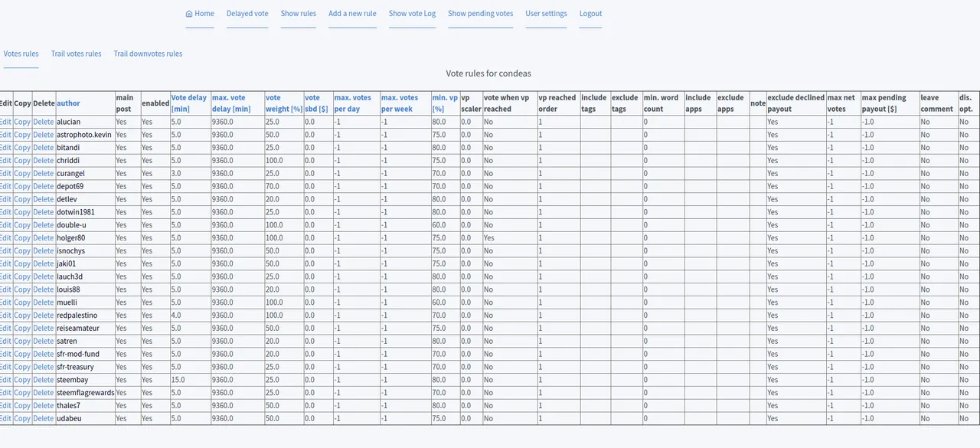Edit the alucian rule

5,122
